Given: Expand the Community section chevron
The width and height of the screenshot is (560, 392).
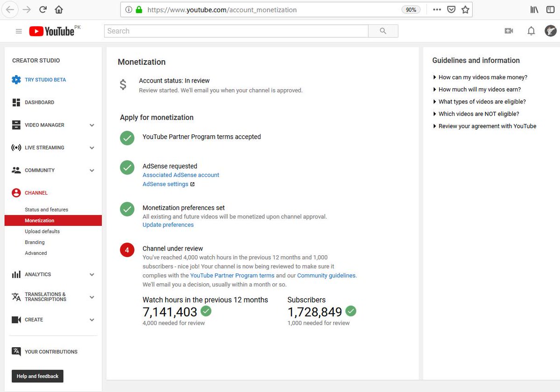Looking at the screenshot, I should 92,170.
